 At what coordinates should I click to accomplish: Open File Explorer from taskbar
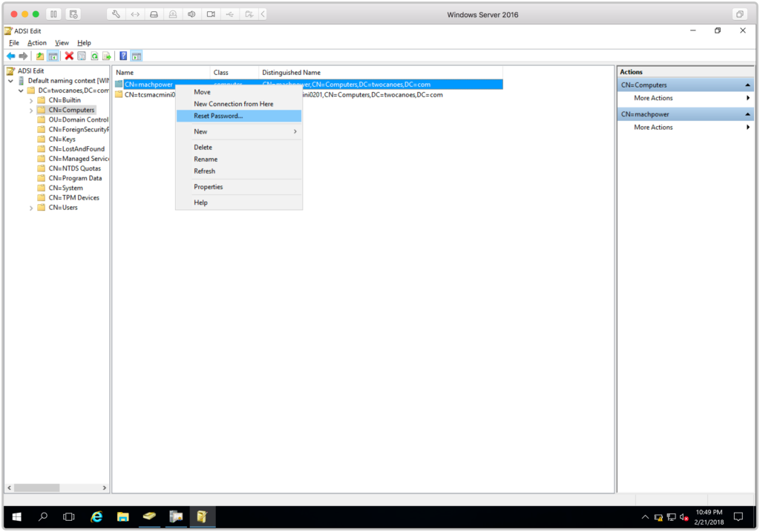coord(123,517)
